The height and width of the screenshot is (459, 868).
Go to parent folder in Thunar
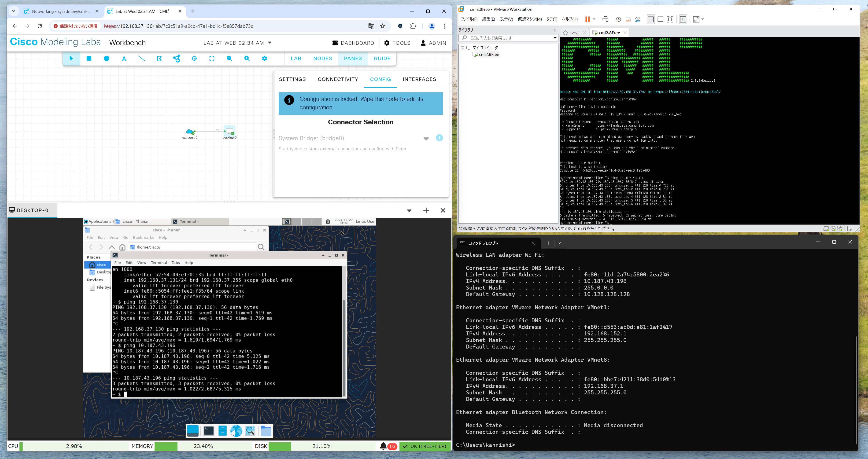click(x=112, y=247)
